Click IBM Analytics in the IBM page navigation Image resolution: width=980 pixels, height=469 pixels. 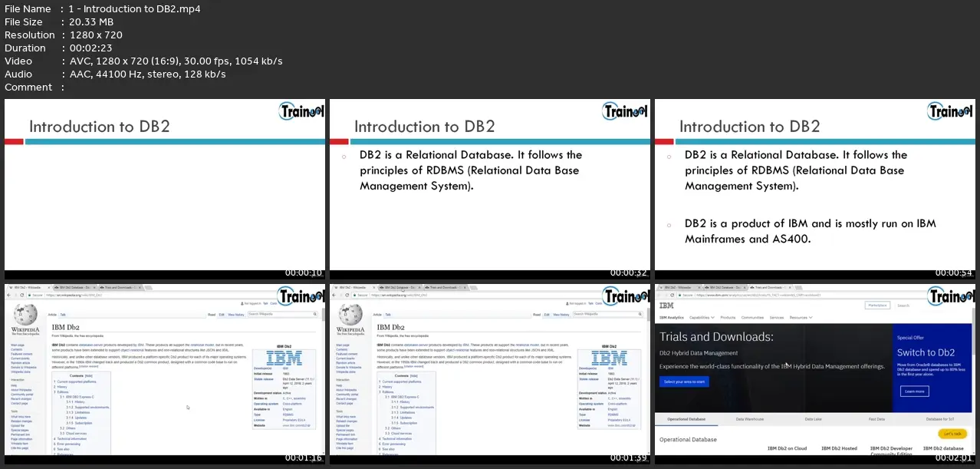[x=672, y=317]
